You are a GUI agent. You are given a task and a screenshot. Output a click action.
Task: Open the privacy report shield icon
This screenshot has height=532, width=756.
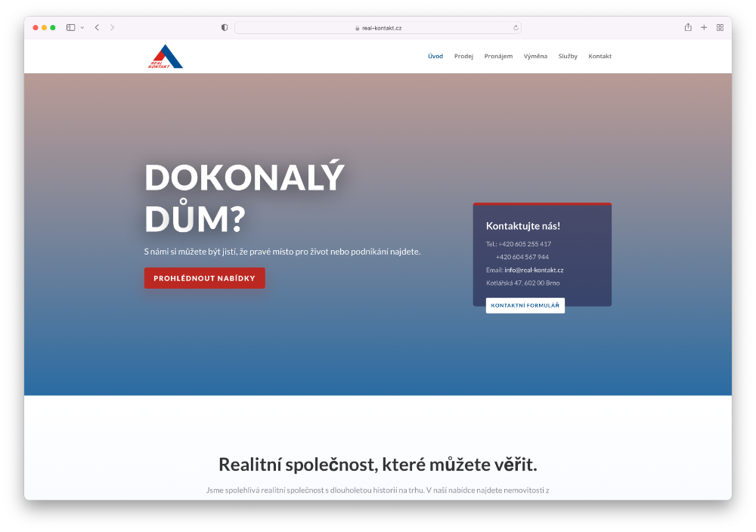coord(224,26)
